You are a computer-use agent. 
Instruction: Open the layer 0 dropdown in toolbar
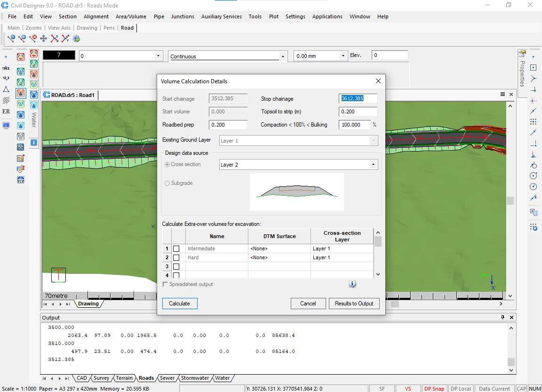(x=158, y=56)
